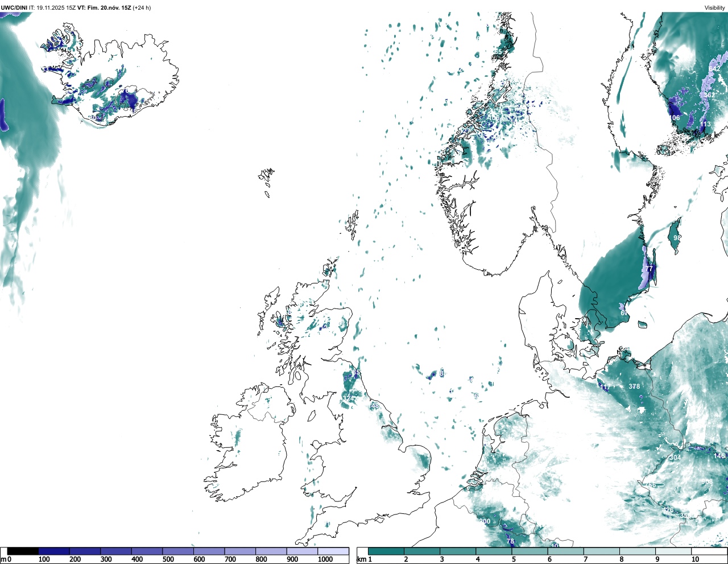Select the darkest teal 1–2 km swatch
Screen dimensions: 728x564
386,551
